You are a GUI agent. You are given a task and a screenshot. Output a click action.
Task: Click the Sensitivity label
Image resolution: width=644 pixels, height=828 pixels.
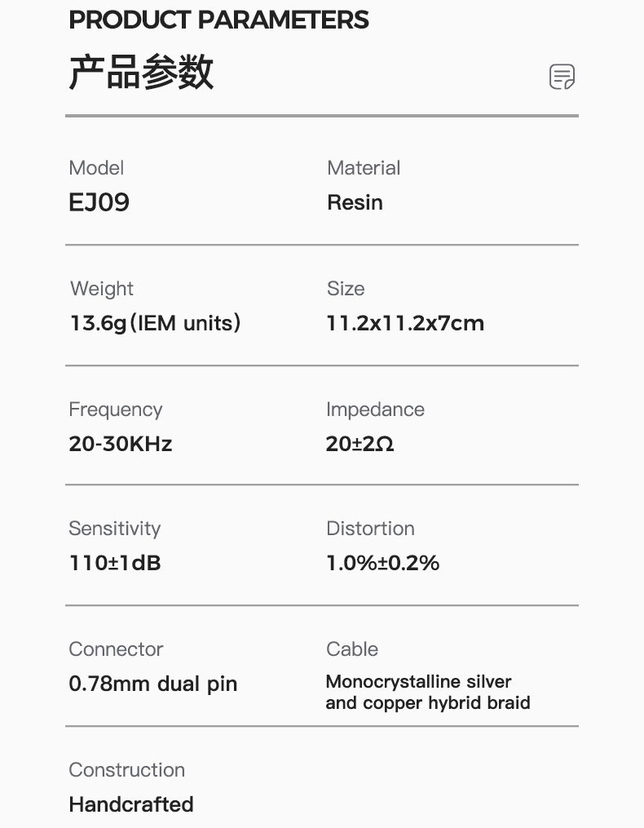pyautogui.click(x=115, y=529)
